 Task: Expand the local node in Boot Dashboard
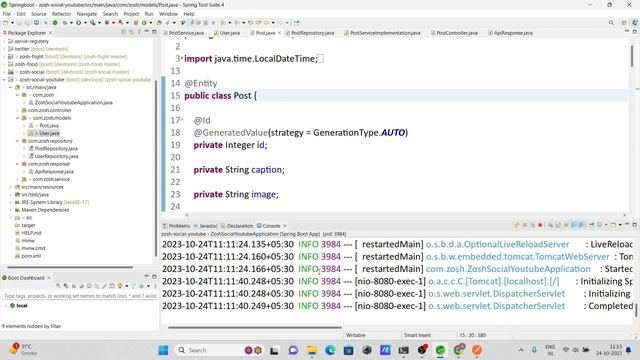[x=6, y=305]
